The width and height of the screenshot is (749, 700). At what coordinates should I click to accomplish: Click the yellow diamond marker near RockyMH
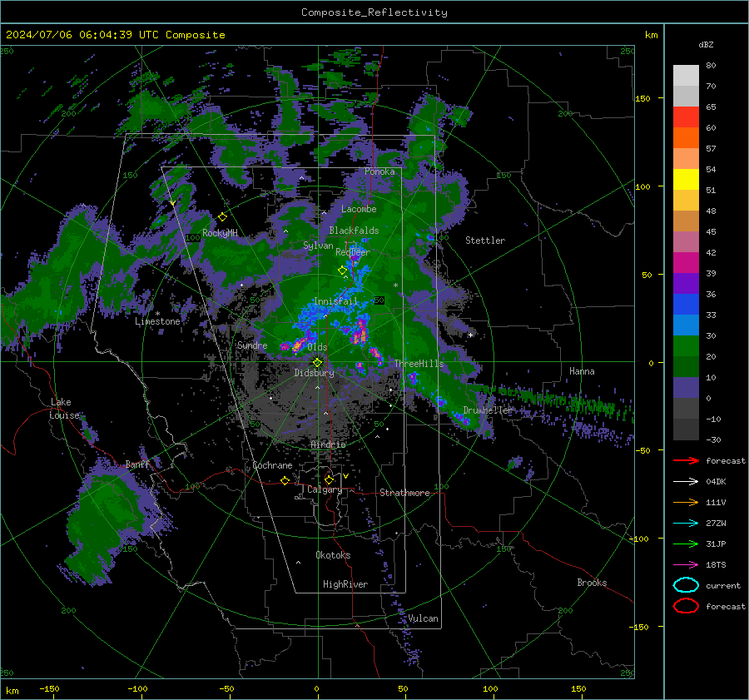click(x=222, y=217)
